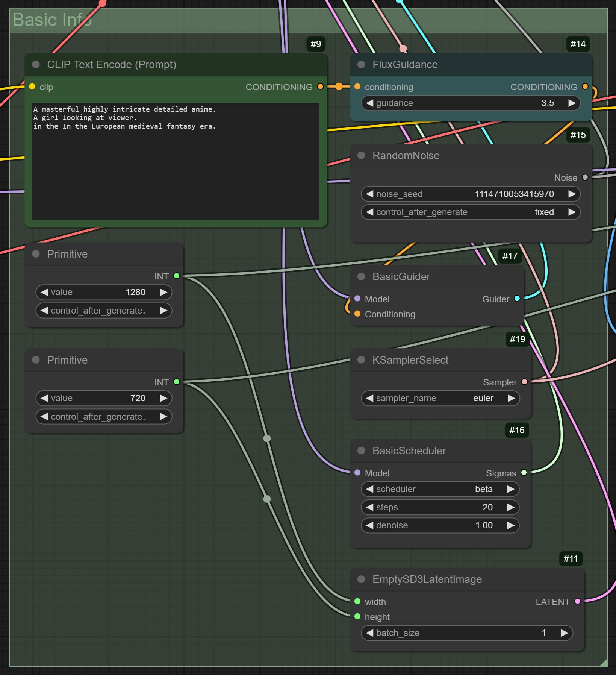Click EmptySD3LatentImage height input socket
This screenshot has height=675, width=616.
[x=357, y=617]
